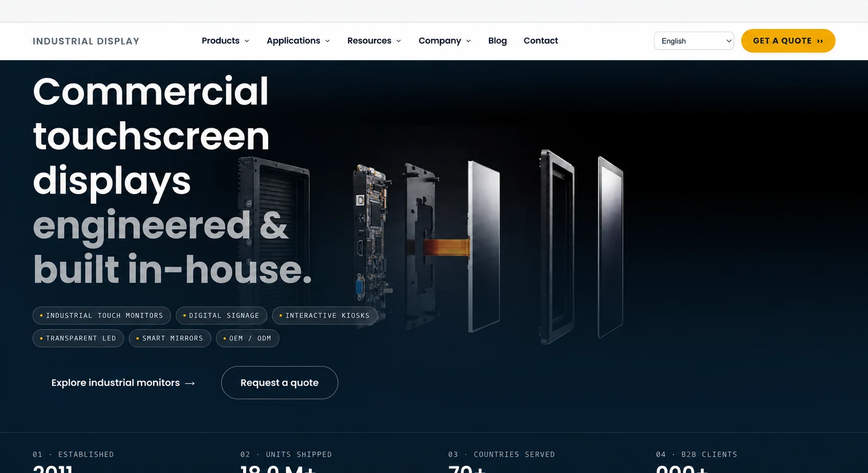The image size is (868, 473).
Task: Click the Industrial Display logo
Action: coord(86,41)
